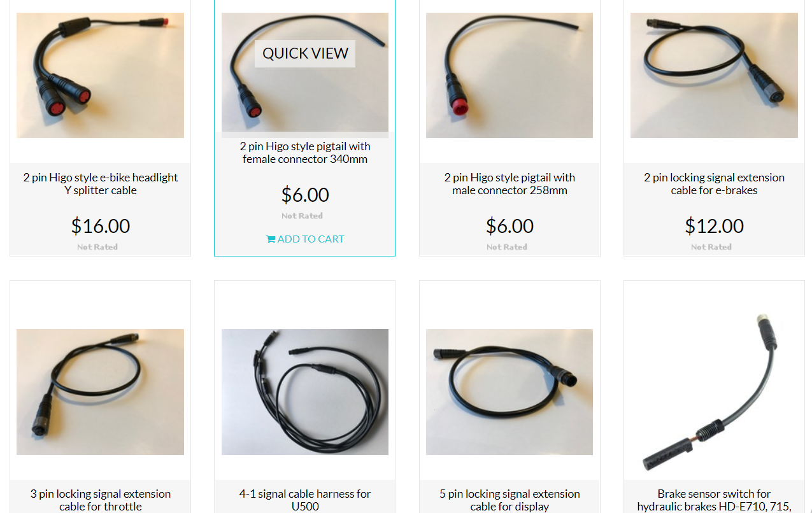Open the brake sensor switch product image
Screen dimensions: 812x513
coord(714,391)
